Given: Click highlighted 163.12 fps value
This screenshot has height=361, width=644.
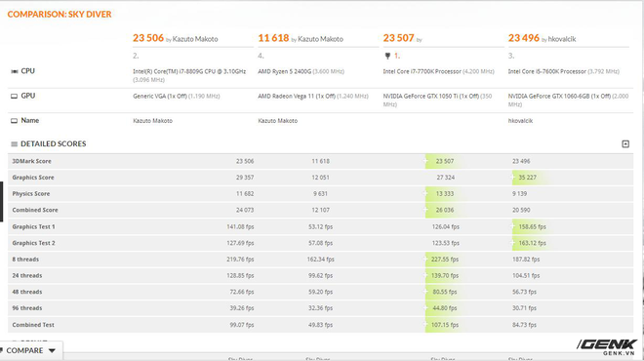Looking at the screenshot, I should pyautogui.click(x=533, y=243).
